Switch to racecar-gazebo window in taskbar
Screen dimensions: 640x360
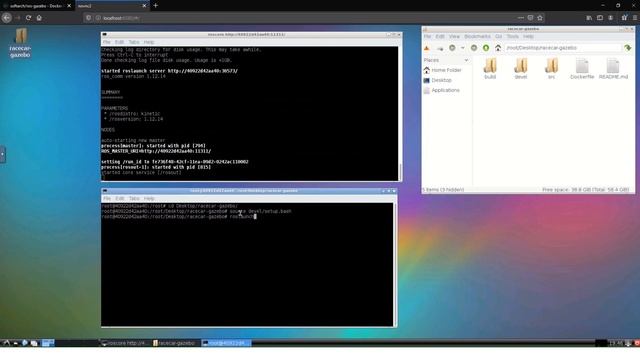coord(175,343)
